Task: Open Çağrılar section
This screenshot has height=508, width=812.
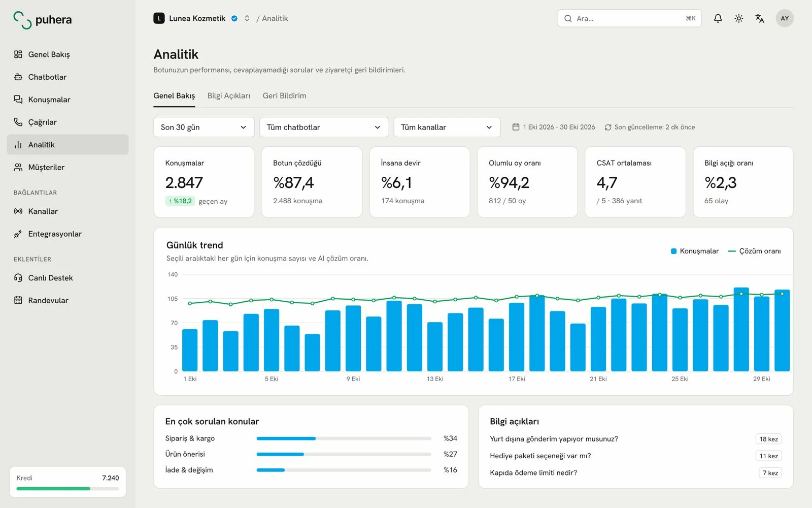Action: point(67,122)
